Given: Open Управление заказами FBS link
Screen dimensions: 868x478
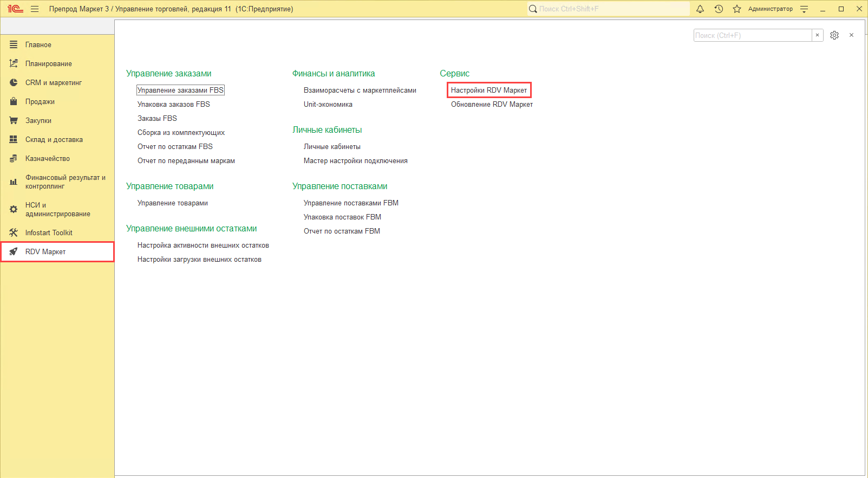Looking at the screenshot, I should coord(180,90).
